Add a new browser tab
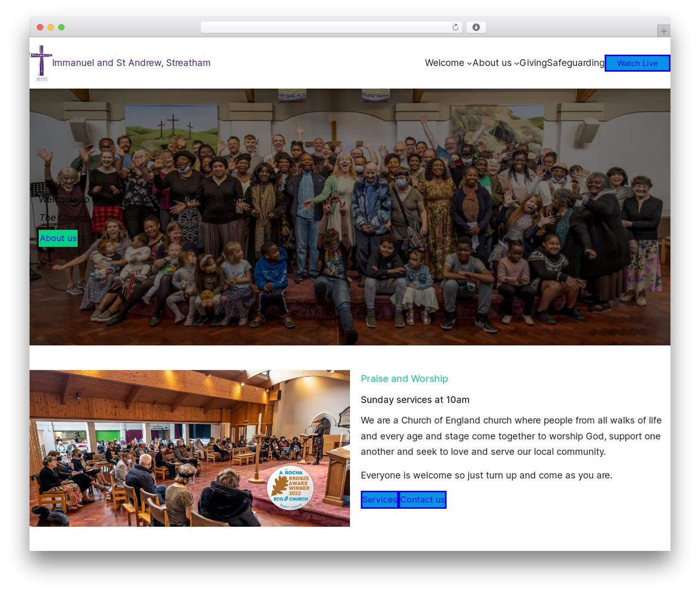This screenshot has height=593, width=700. pyautogui.click(x=664, y=31)
